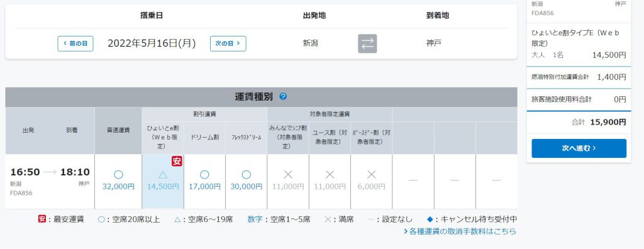The height and width of the screenshot is (249, 644).
Task: Select ドリーム割 17,000円 fare
Action: click(x=204, y=181)
